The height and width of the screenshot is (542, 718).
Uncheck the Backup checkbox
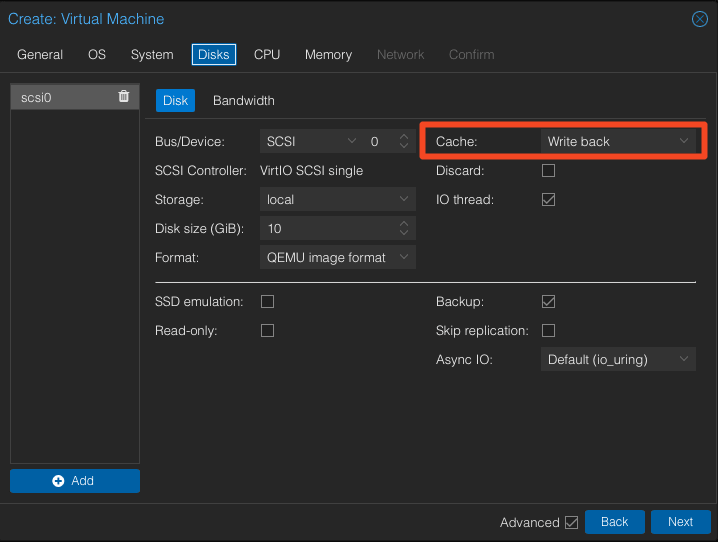point(548,301)
